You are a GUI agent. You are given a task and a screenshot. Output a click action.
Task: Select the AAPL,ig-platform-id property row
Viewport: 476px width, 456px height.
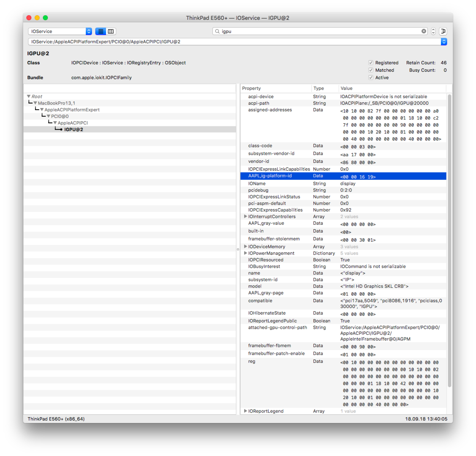tap(343, 176)
